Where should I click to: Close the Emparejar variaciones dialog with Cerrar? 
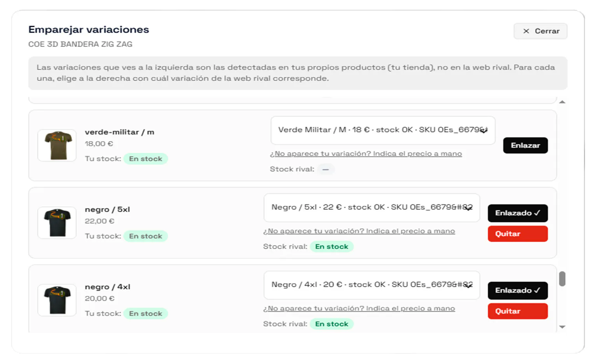tap(540, 31)
